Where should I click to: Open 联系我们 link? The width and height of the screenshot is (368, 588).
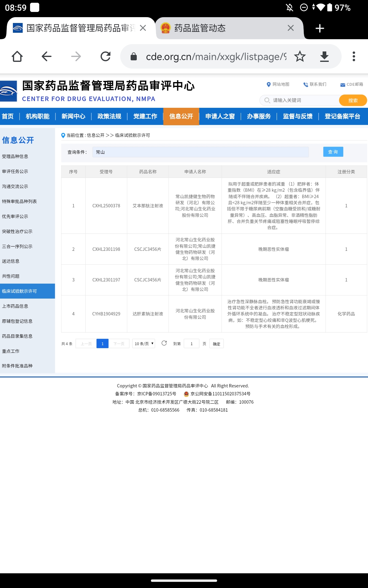pos(315,84)
